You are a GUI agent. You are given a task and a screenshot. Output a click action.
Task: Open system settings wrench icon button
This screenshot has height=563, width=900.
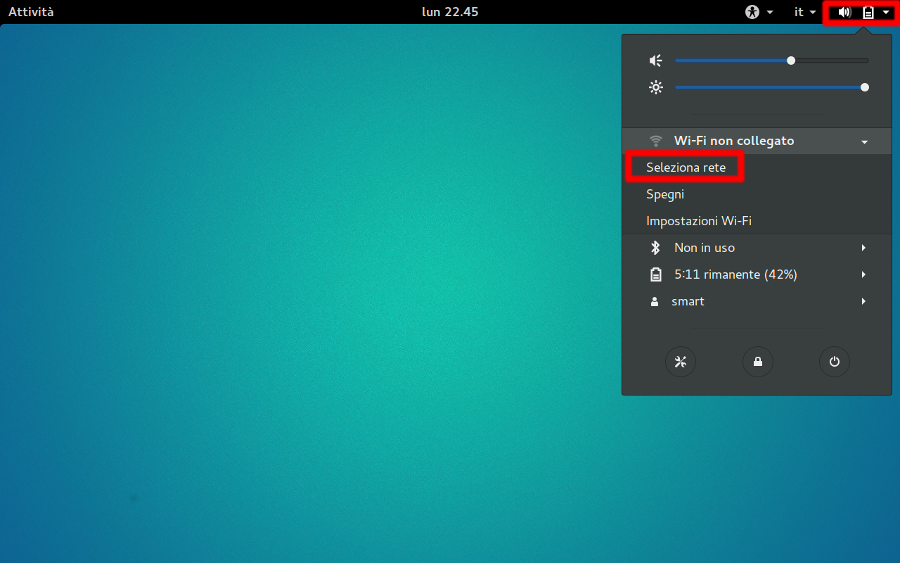coord(681,362)
